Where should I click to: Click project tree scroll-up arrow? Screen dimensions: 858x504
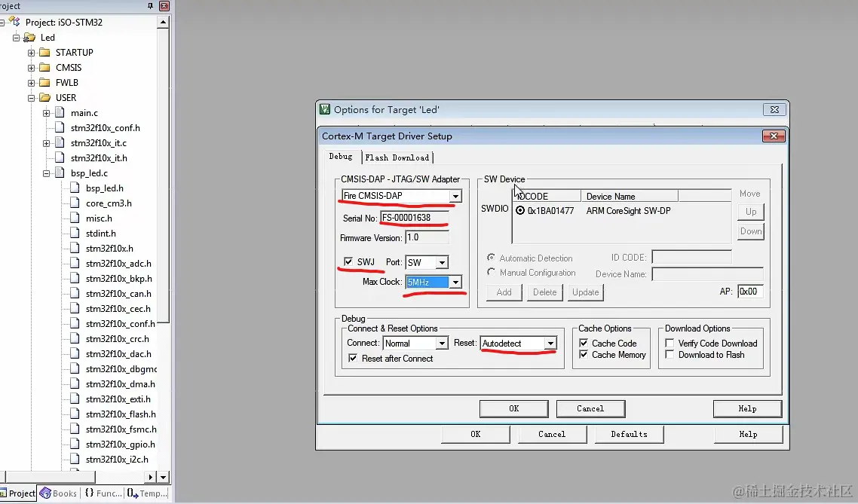click(x=163, y=23)
